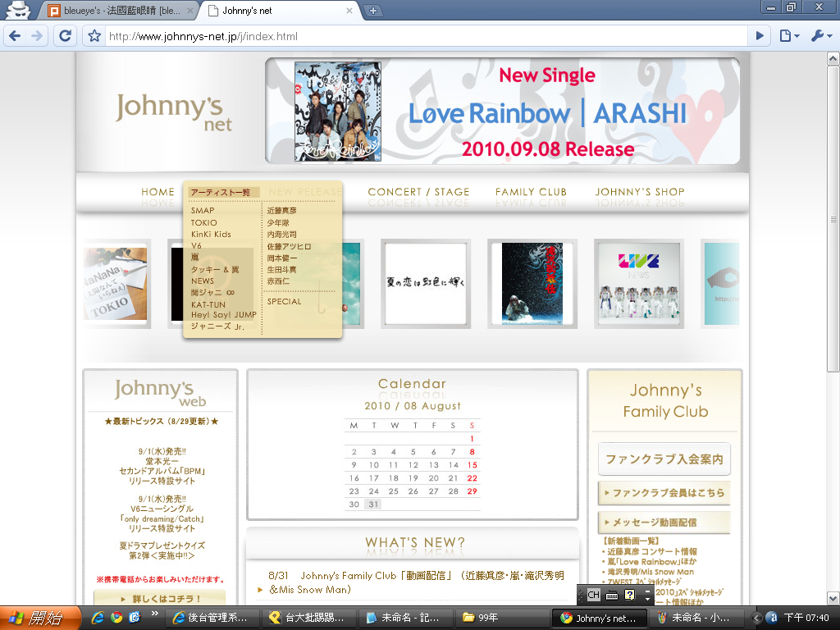Select 佐藤アツヒロ from artist list
840x630 pixels.
click(289, 246)
